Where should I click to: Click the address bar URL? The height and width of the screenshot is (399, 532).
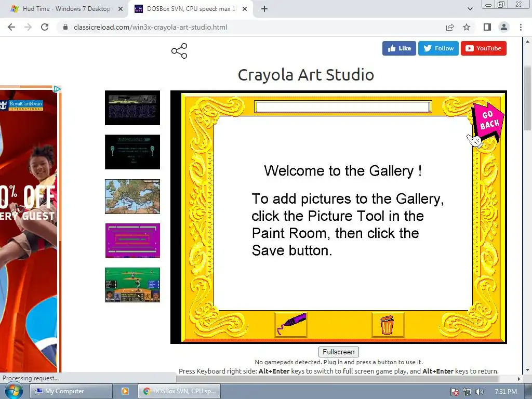point(150,27)
